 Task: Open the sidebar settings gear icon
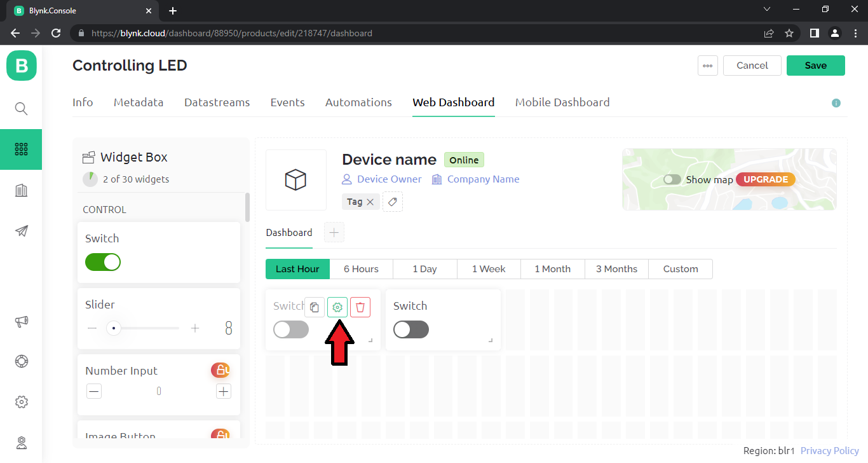[x=22, y=402]
